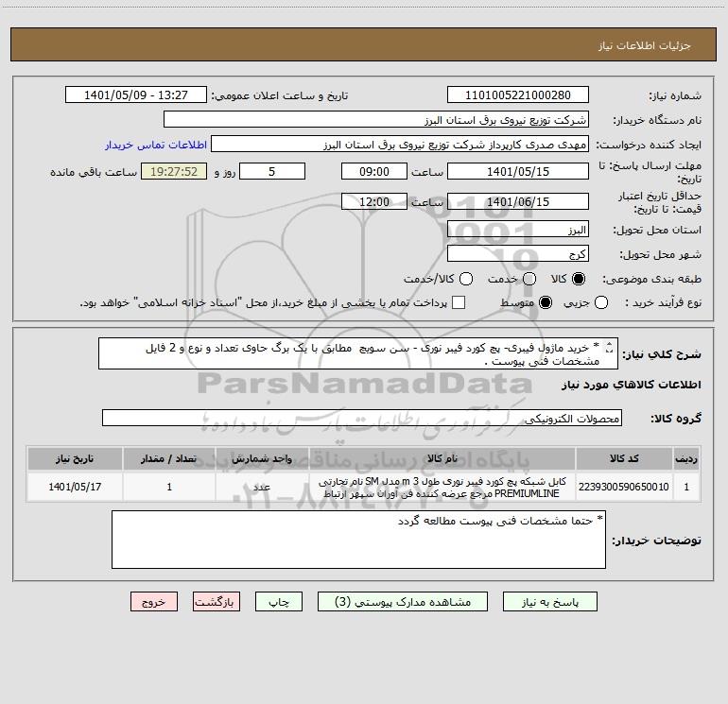Click the product name cell with PREMIUMLINE
The height and width of the screenshot is (704, 728).
tap(442, 487)
